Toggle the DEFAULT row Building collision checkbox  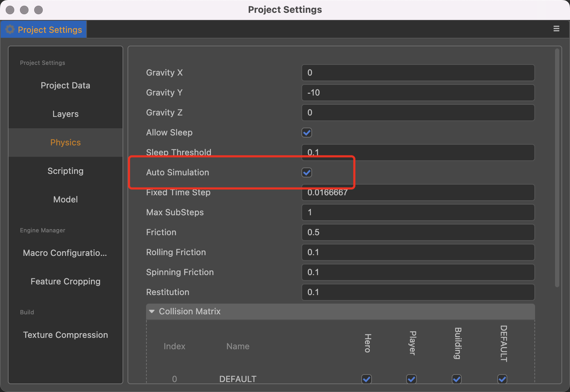click(457, 379)
